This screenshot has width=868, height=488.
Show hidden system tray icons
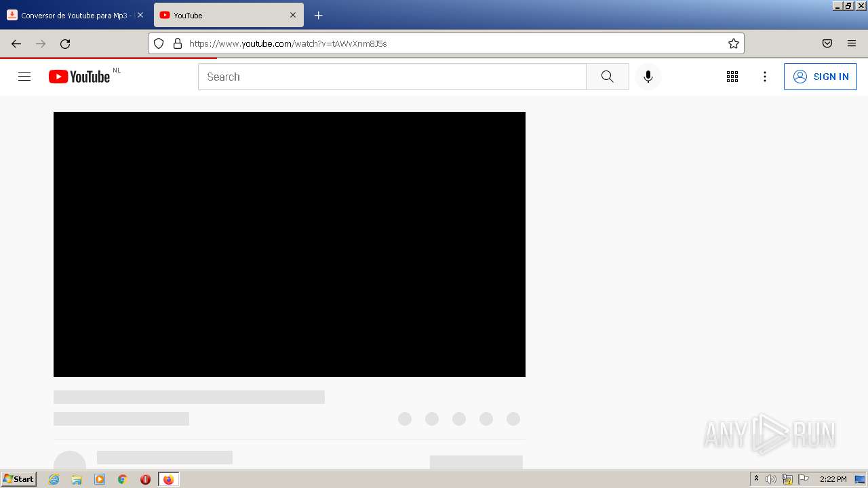(756, 479)
